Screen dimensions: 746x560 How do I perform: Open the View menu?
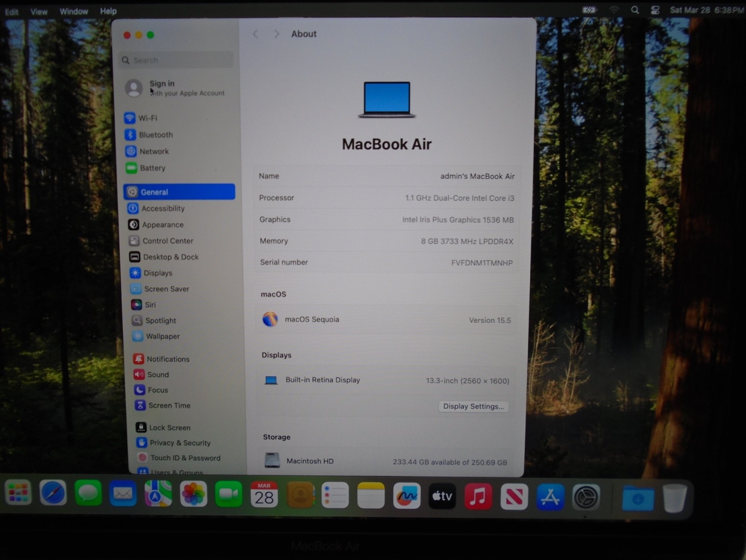pyautogui.click(x=39, y=12)
